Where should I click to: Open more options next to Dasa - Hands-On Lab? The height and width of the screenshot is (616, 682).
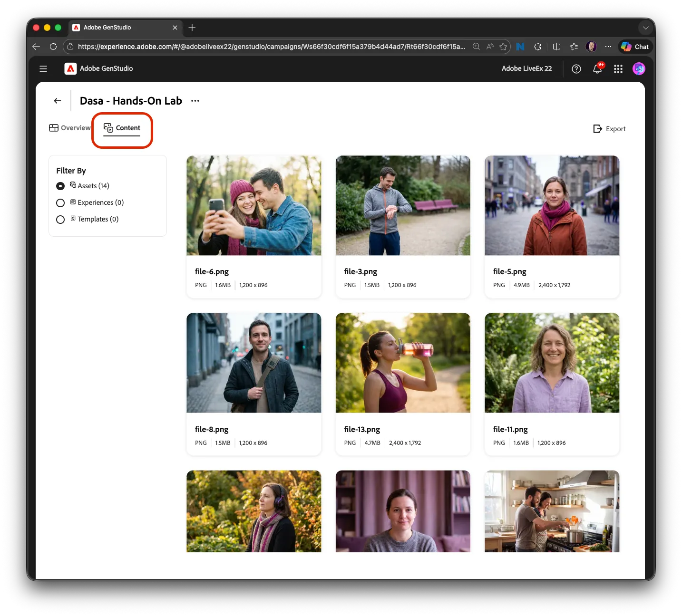tap(195, 101)
